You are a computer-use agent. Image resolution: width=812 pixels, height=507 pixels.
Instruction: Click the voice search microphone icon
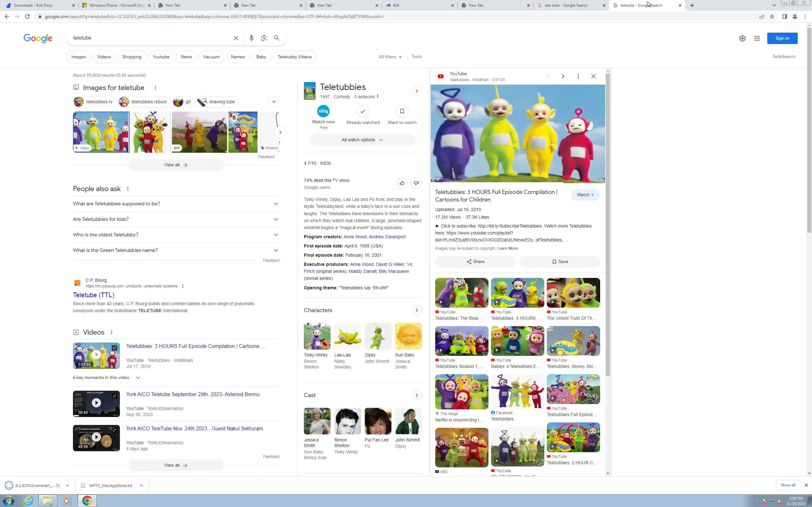[251, 38]
